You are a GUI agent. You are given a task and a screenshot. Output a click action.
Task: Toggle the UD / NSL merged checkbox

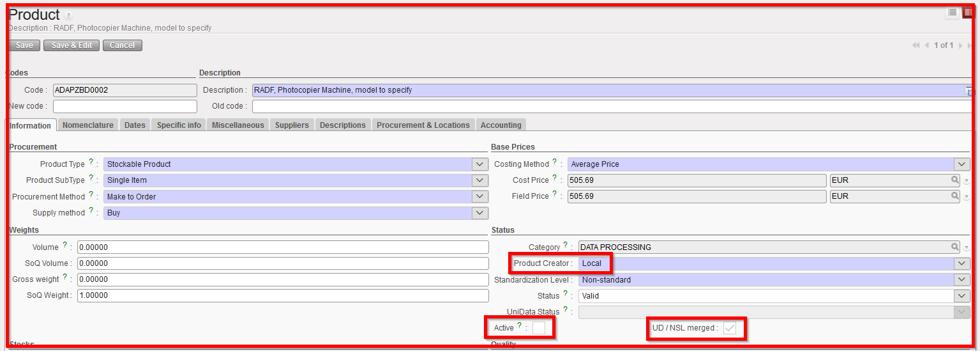point(730,328)
